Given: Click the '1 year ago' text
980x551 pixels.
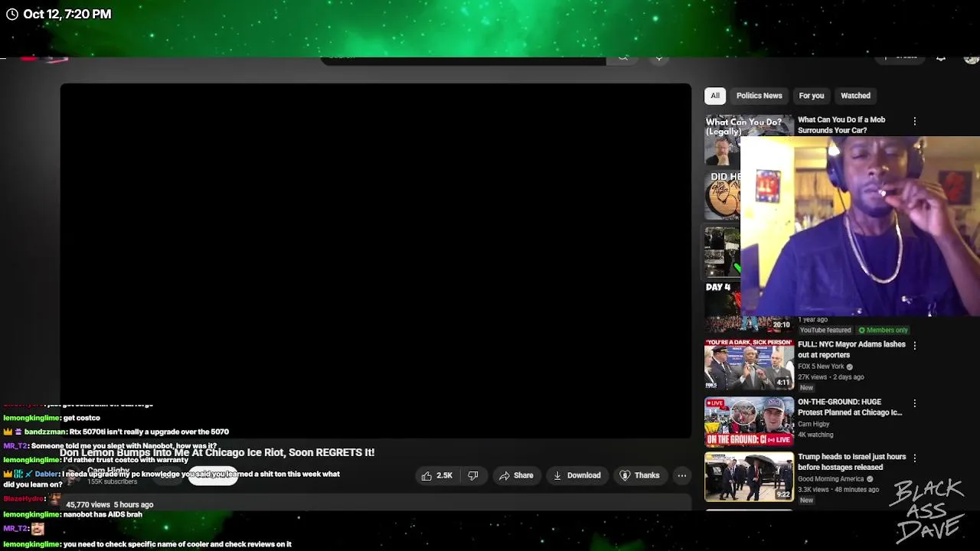Looking at the screenshot, I should click(812, 320).
